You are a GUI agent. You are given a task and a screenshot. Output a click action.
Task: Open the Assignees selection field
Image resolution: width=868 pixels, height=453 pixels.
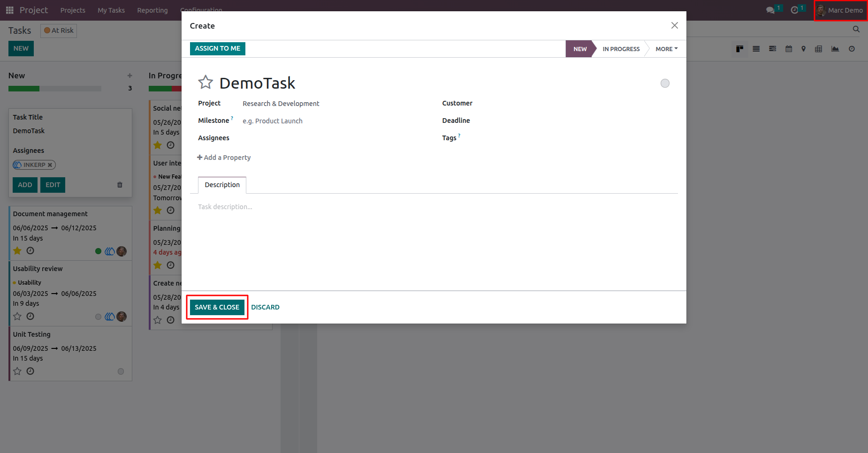[x=334, y=138]
